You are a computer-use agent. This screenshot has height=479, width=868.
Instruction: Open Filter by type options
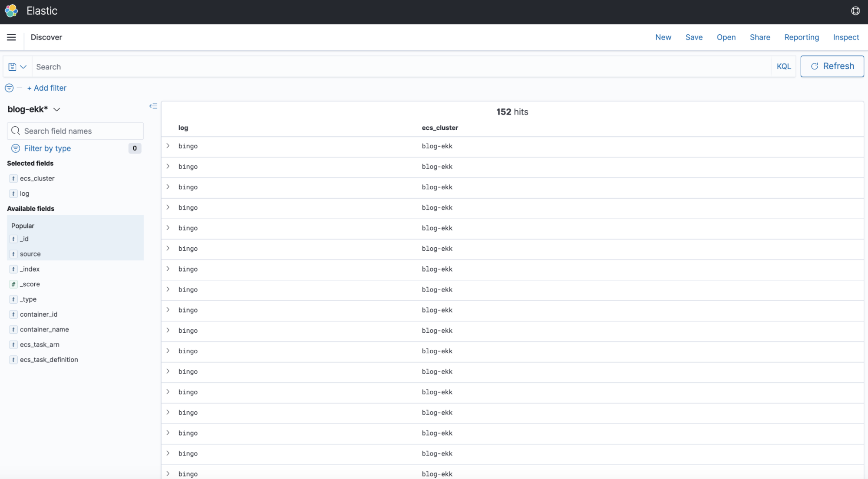pos(47,148)
